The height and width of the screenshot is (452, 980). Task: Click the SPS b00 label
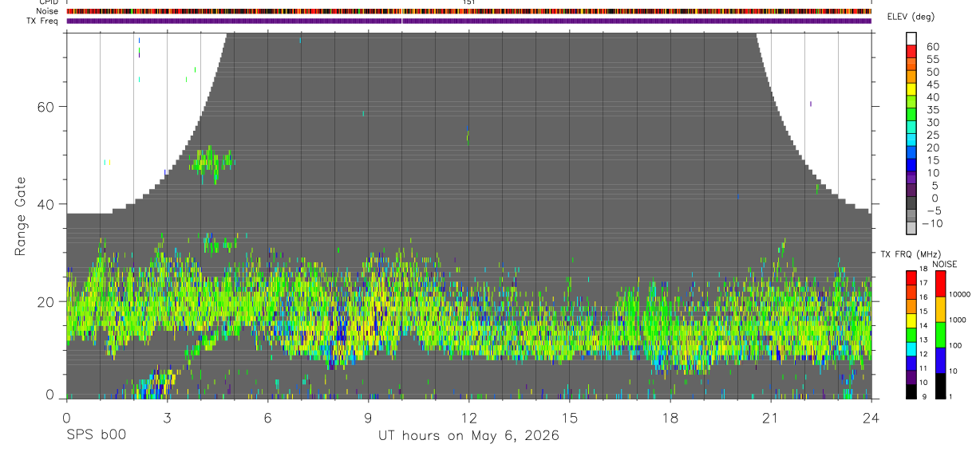point(96,435)
